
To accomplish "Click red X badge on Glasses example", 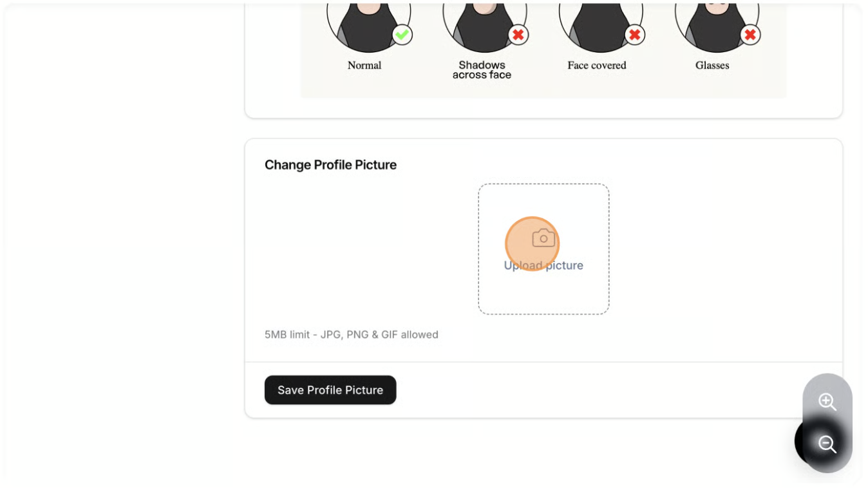I will click(750, 35).
